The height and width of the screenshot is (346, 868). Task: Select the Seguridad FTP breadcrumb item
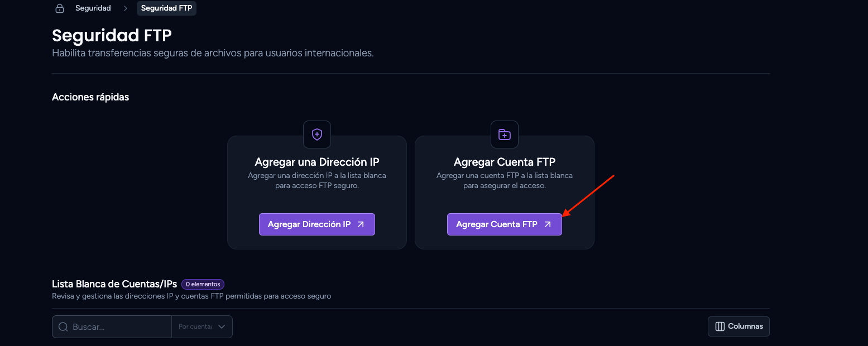click(166, 8)
